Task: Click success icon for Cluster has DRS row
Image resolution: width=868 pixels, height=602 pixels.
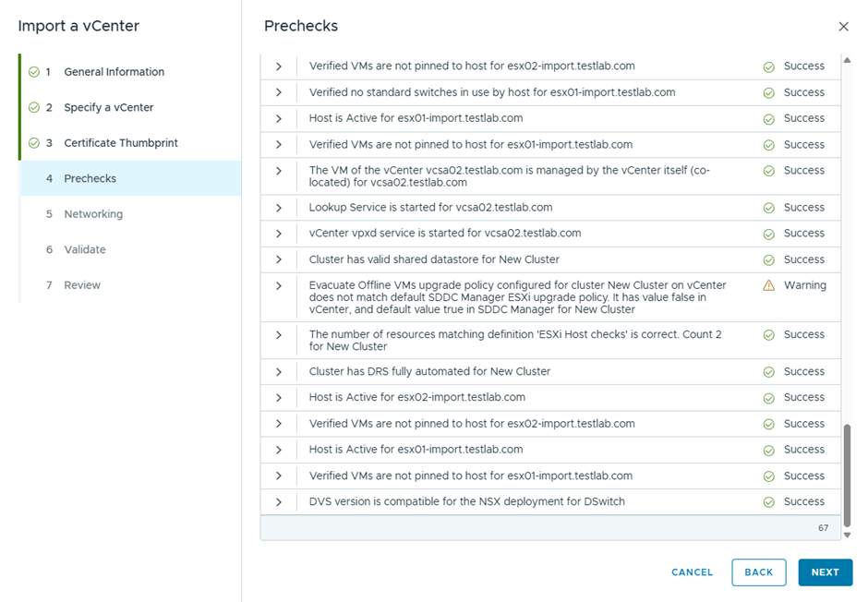Action: pos(768,372)
